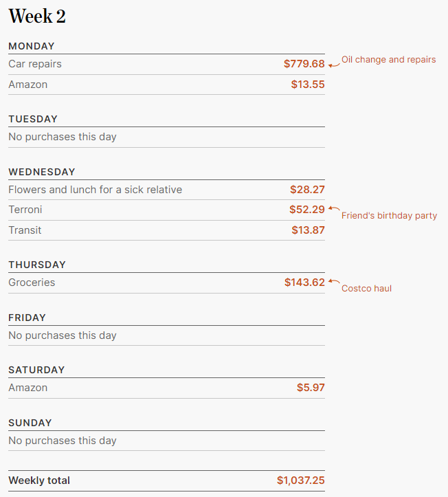Click the arrow pointing at Terroni amount
The height and width of the screenshot is (497, 448).
[334, 208]
